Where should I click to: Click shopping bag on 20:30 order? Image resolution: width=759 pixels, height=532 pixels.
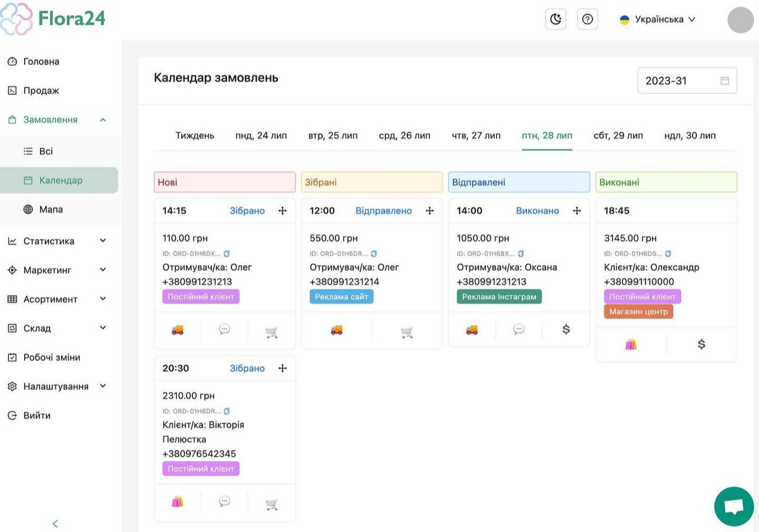[x=177, y=501]
